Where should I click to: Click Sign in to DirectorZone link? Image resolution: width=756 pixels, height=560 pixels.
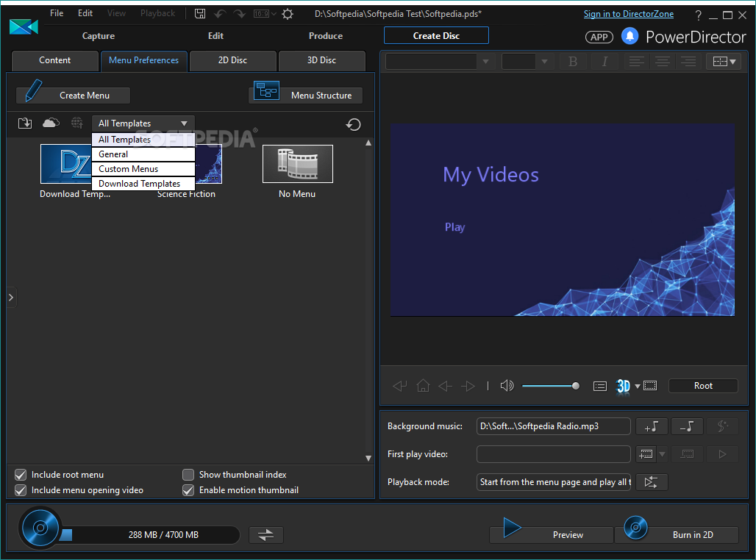(629, 14)
